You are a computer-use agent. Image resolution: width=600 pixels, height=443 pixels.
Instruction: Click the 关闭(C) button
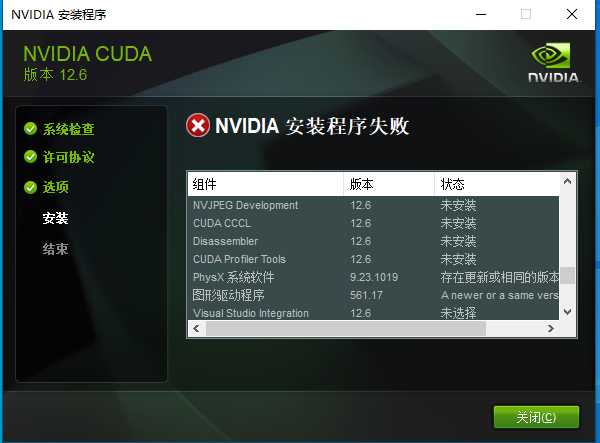point(536,417)
